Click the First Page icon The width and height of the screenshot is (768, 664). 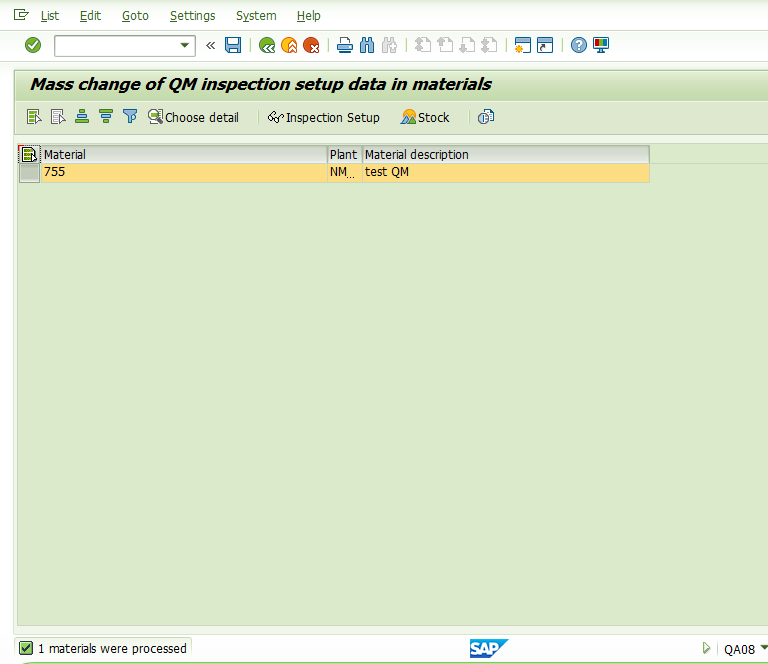[423, 45]
